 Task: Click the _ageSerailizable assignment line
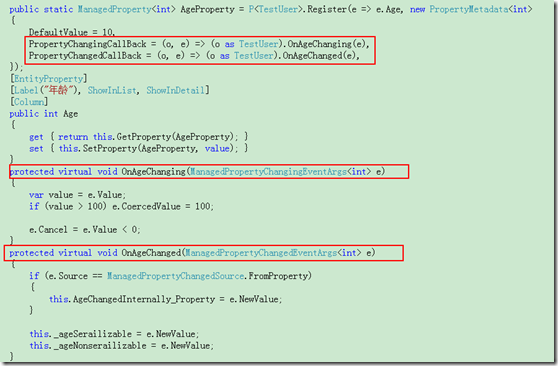(114, 334)
